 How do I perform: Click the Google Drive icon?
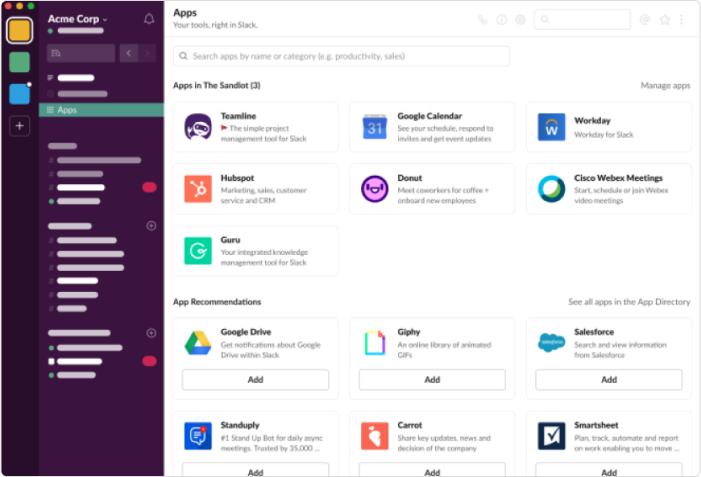pos(198,343)
